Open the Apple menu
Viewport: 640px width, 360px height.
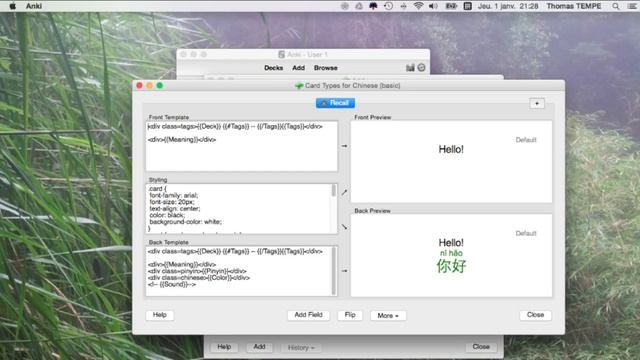12,6
